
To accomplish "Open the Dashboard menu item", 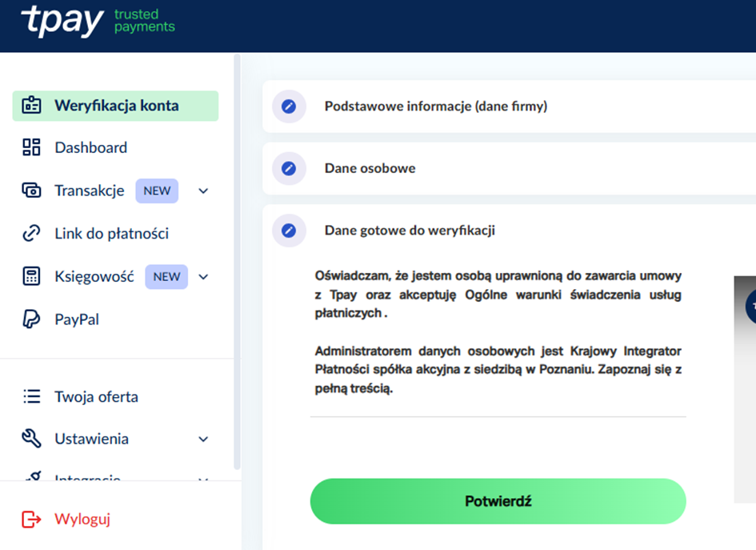I will click(90, 147).
